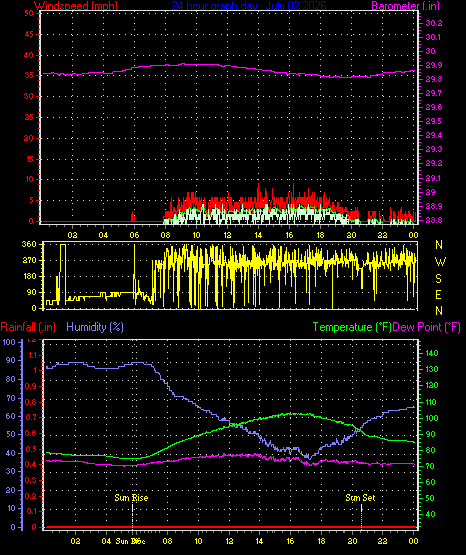Click the "Temperature (°F)" legend label
This screenshot has height=555, width=466.
click(352, 327)
